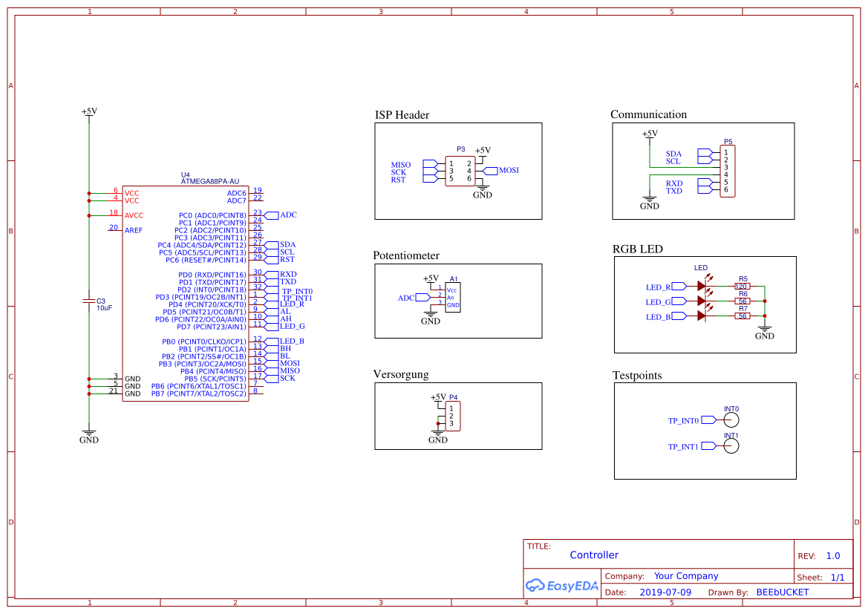
Task: Click the TP_INT0 net port in Testpoints
Action: coord(684,421)
